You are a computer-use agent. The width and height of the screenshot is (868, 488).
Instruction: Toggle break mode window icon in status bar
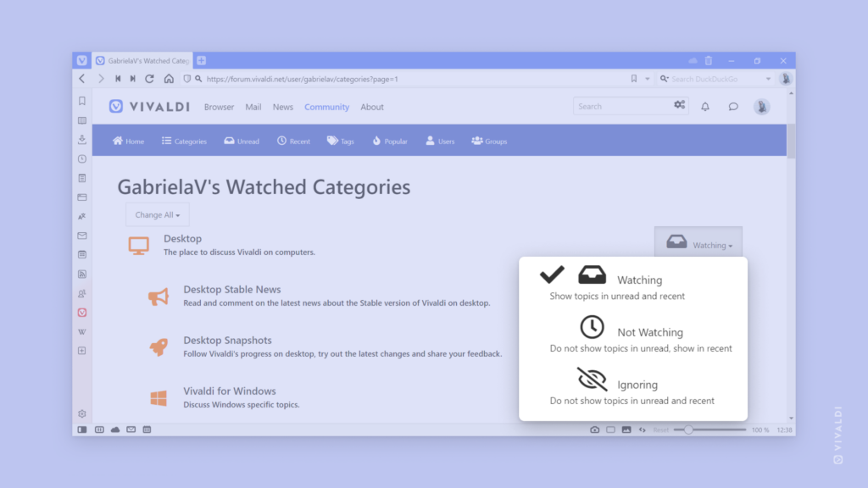pyautogui.click(x=610, y=430)
